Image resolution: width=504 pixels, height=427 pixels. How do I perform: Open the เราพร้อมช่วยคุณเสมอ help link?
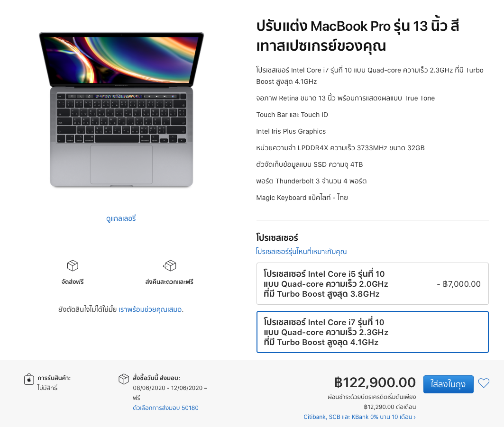[x=150, y=309]
